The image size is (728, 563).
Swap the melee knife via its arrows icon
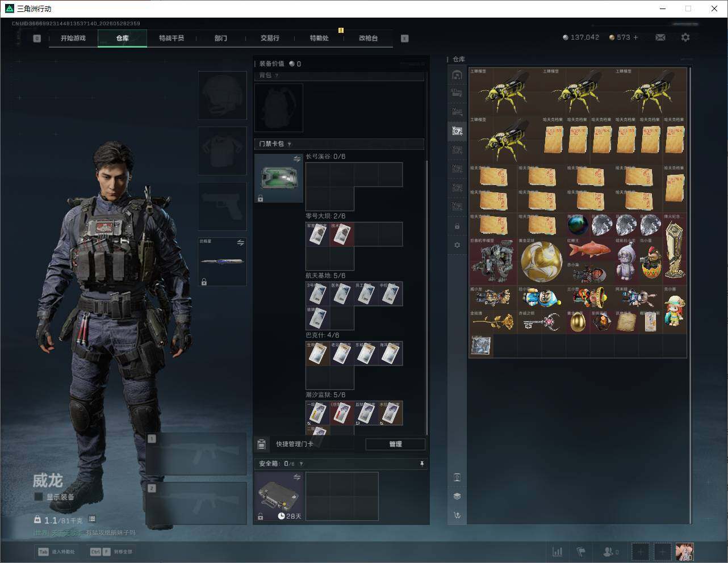(x=240, y=242)
